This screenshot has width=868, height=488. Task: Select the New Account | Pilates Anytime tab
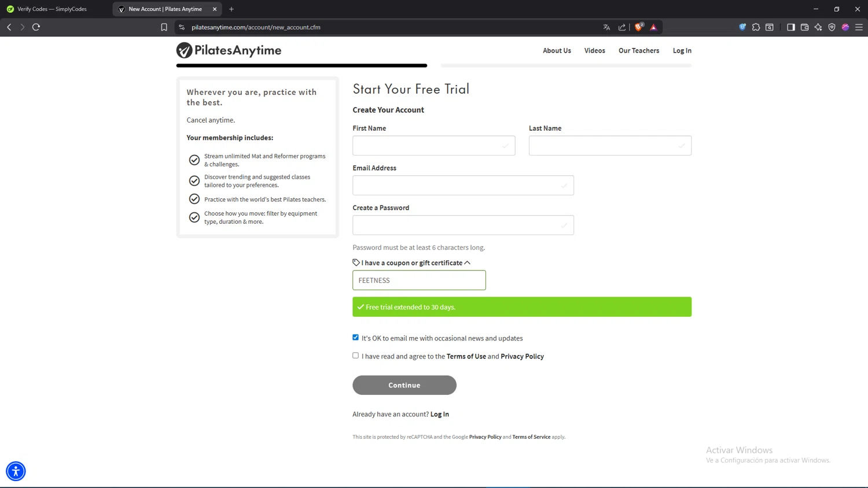165,9
